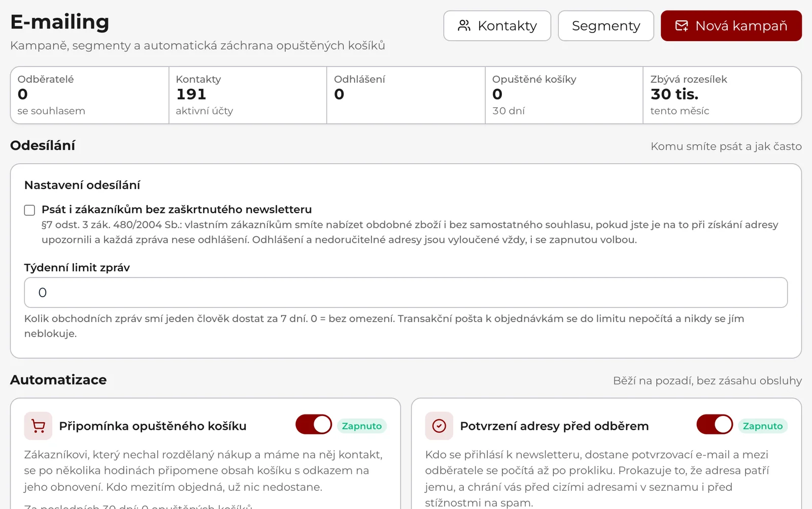Select the Odběratelé stat card
Screen dimensions: 812x509
tap(90, 95)
